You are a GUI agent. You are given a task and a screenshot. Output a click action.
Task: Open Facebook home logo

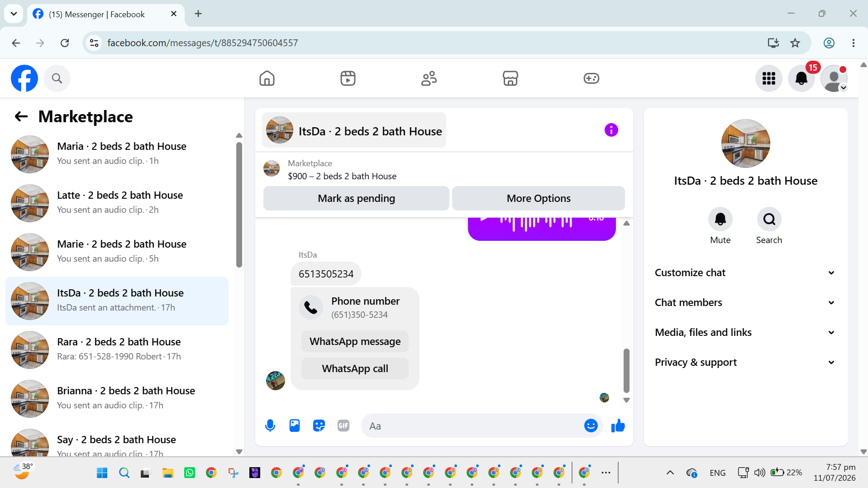(x=24, y=78)
